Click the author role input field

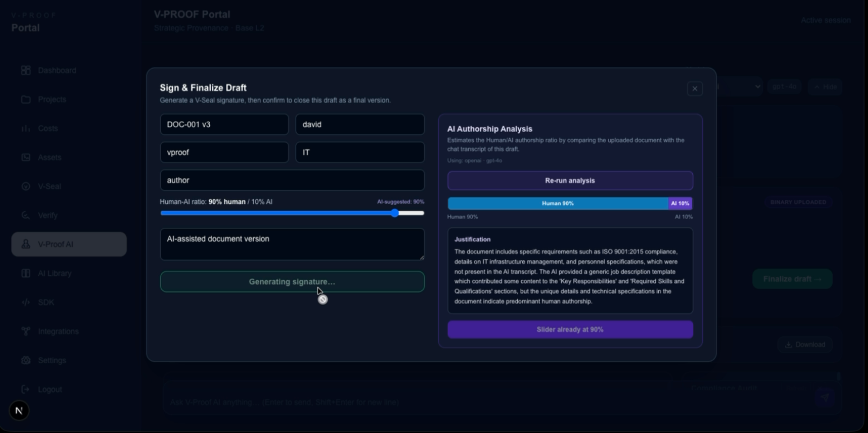pos(292,180)
